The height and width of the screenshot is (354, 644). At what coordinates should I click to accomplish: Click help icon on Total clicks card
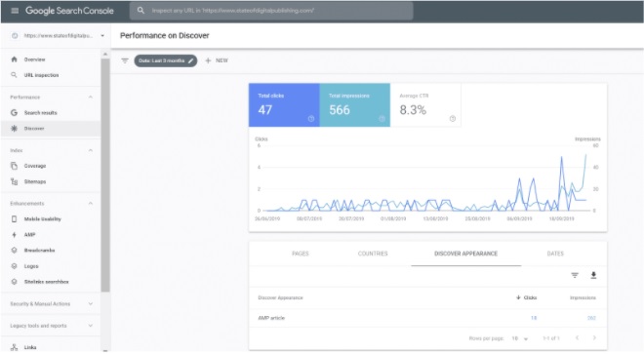[311, 119]
